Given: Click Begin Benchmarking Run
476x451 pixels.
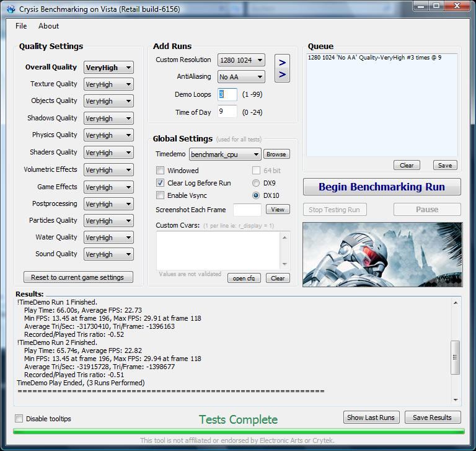Looking at the screenshot, I should point(382,187).
